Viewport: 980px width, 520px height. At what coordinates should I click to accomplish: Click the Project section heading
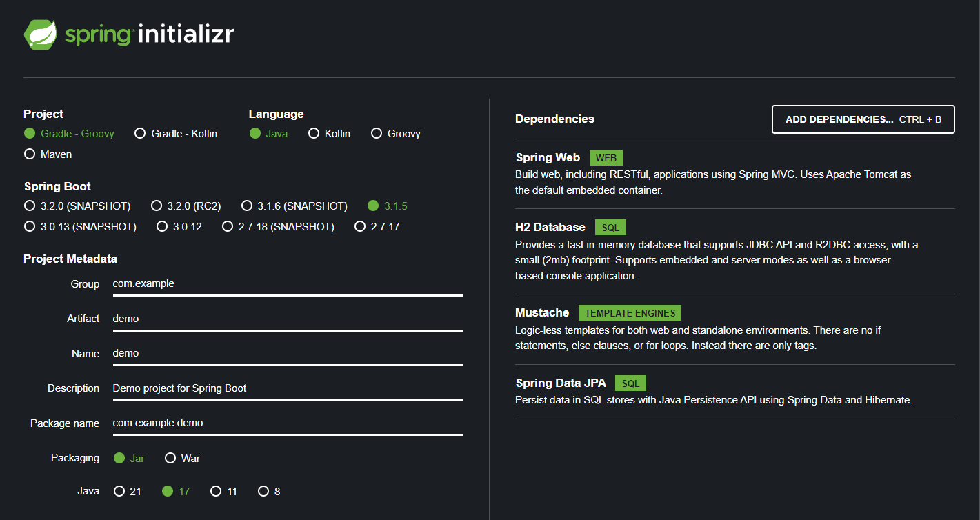point(43,114)
